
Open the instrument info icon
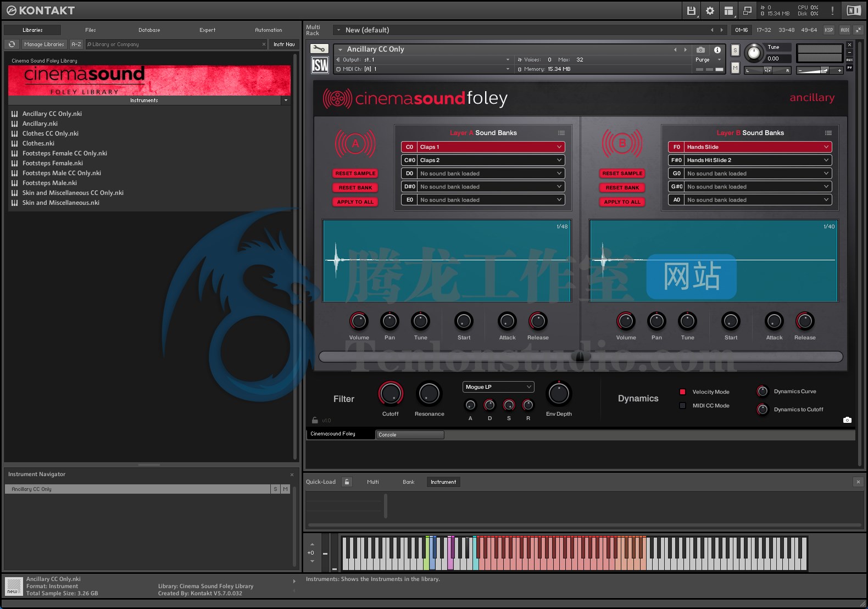(x=717, y=49)
